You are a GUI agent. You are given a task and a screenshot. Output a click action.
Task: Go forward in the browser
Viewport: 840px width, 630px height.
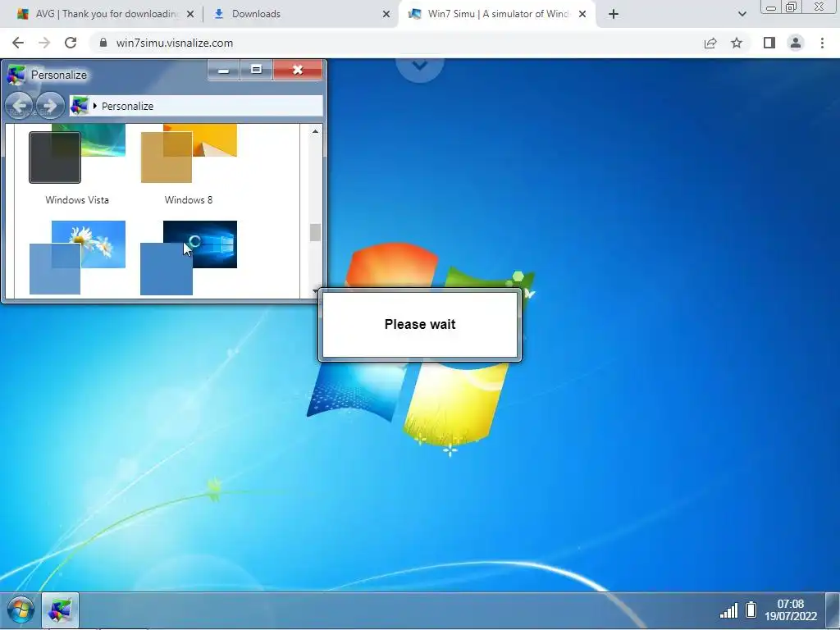(44, 43)
